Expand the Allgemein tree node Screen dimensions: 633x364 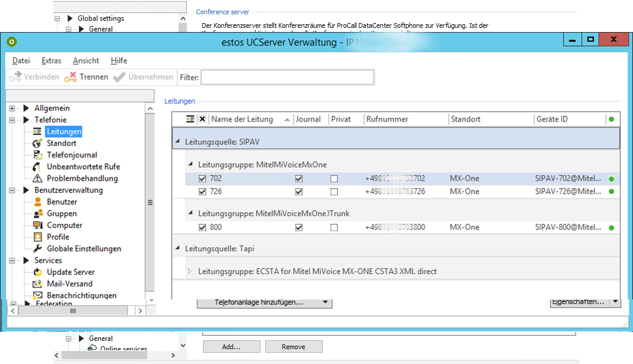(x=12, y=108)
